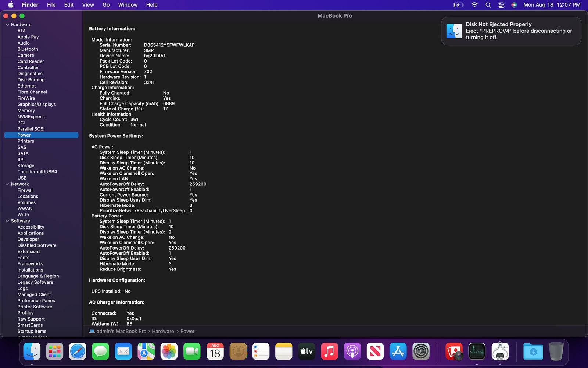Open the Window menu

click(128, 5)
